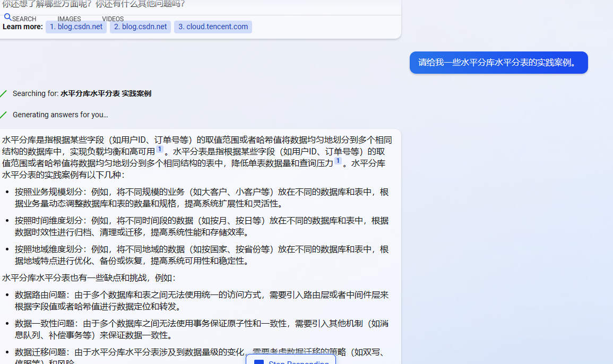Click the 按照时间维度划分 bullet item
Screen dimensions: 613x364
[x=202, y=226]
